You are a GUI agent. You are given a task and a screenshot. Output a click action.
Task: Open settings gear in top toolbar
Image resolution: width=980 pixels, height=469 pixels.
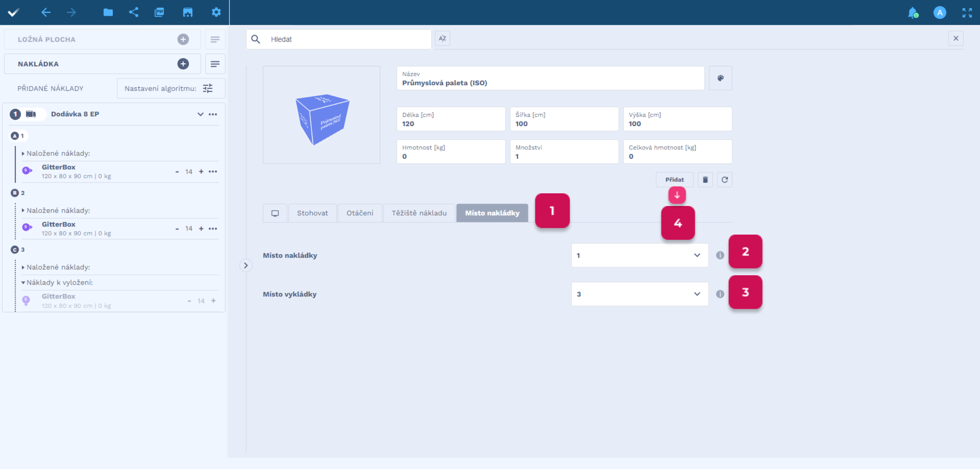click(x=216, y=12)
